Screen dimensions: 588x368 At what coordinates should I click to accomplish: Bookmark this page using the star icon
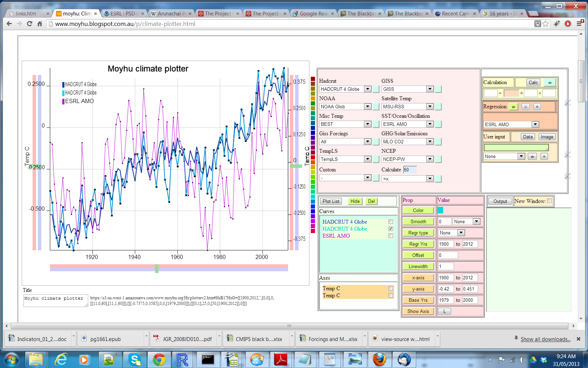point(546,24)
